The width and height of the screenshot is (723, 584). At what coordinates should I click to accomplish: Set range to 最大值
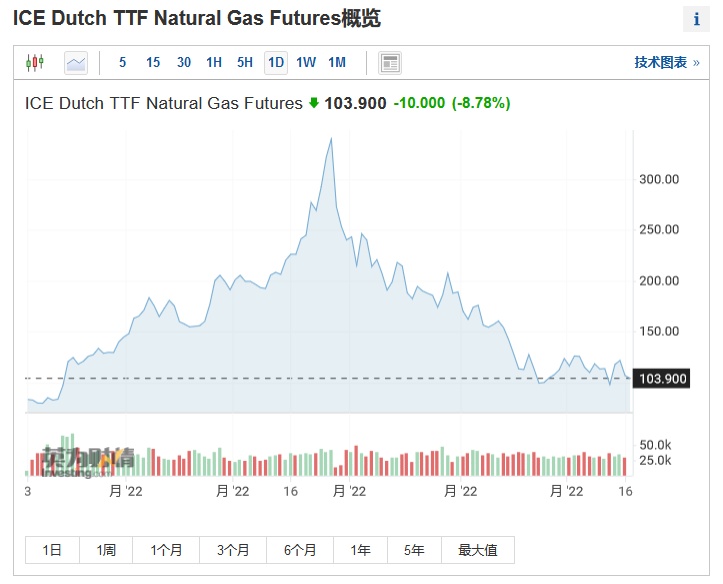[x=478, y=550]
